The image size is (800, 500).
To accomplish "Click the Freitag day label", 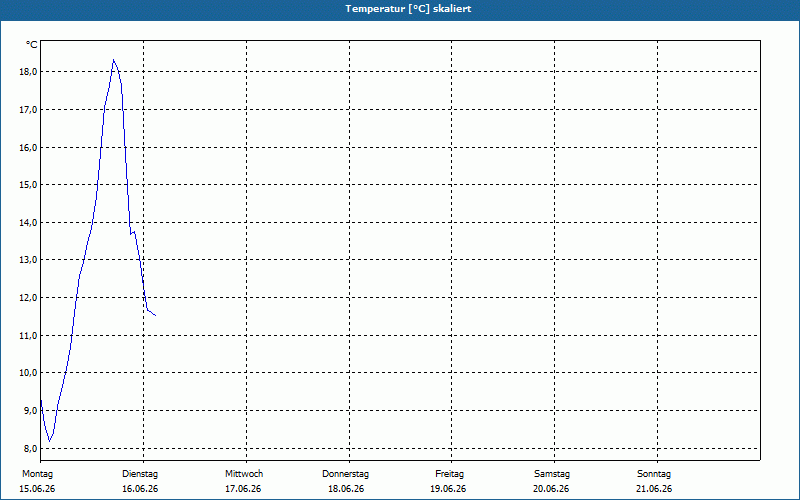I will [449, 474].
